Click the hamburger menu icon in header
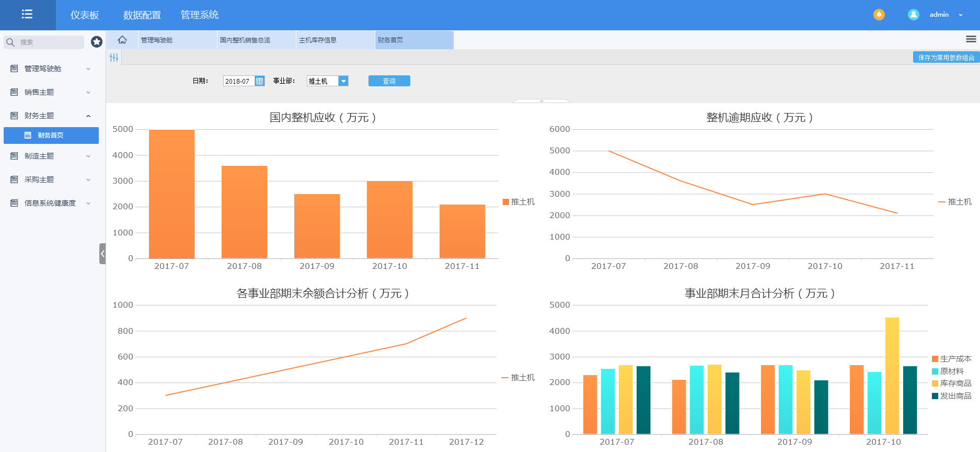This screenshot has height=452, width=980. pyautogui.click(x=27, y=15)
